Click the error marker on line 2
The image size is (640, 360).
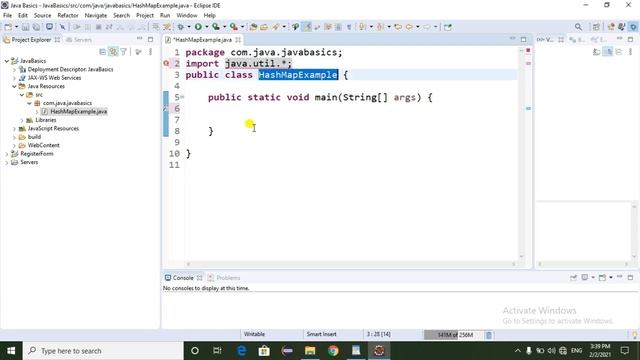[166, 63]
